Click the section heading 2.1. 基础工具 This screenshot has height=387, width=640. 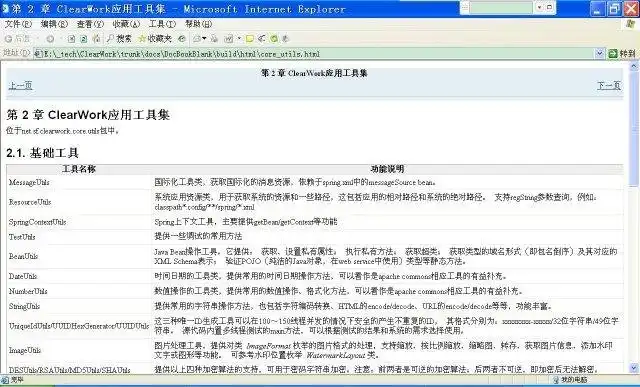tap(42, 153)
